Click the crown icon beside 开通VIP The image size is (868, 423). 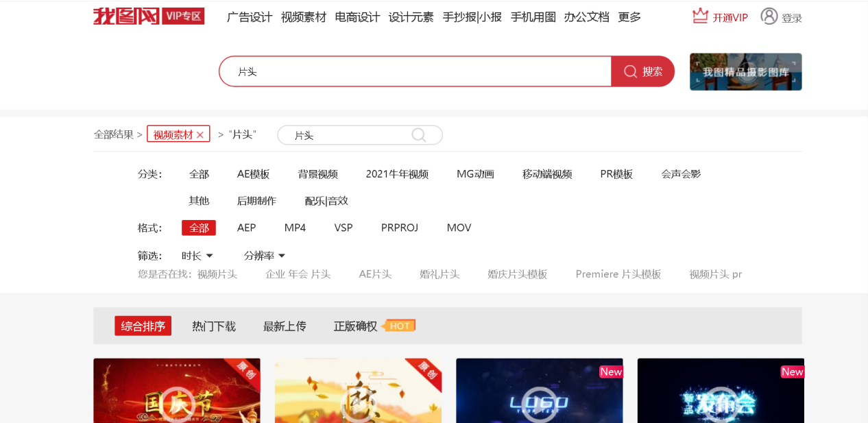pyautogui.click(x=699, y=15)
